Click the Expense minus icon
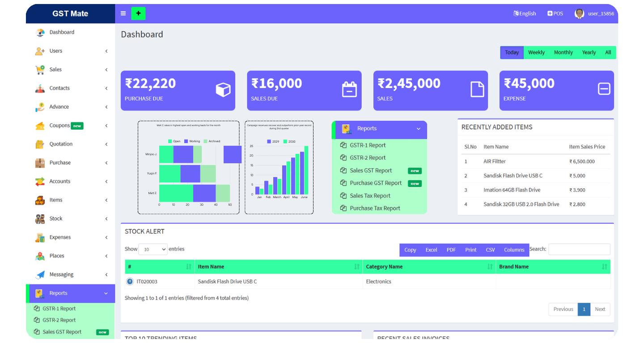Viewport: 644px width, 343px height. (x=604, y=89)
